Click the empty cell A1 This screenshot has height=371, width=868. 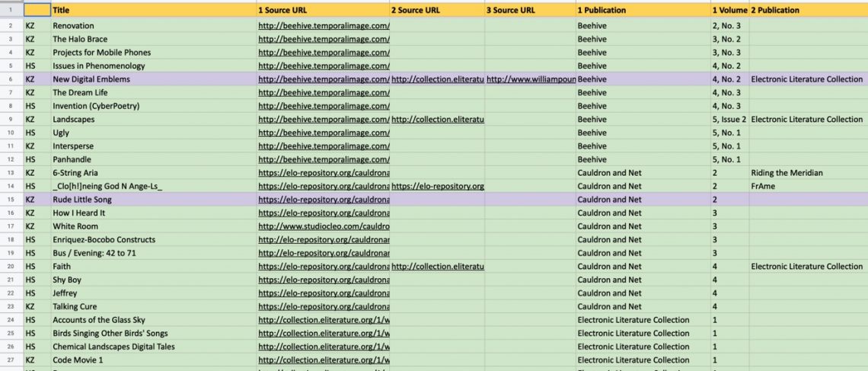pyautogui.click(x=37, y=10)
